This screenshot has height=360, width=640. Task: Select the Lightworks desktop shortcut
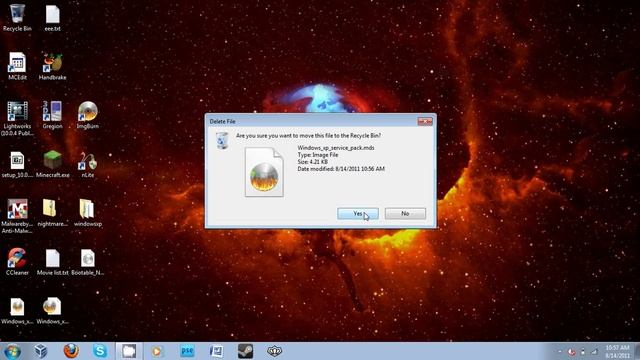(x=17, y=118)
